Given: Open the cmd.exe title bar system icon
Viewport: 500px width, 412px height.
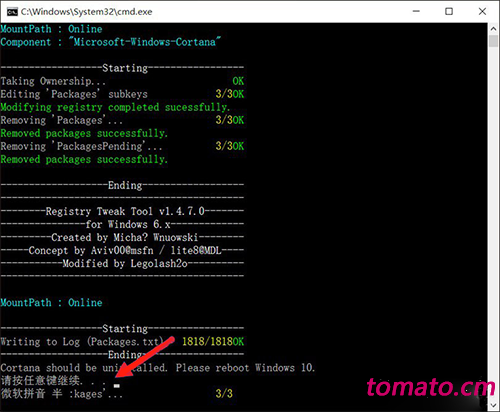Looking at the screenshot, I should coord(12,12).
